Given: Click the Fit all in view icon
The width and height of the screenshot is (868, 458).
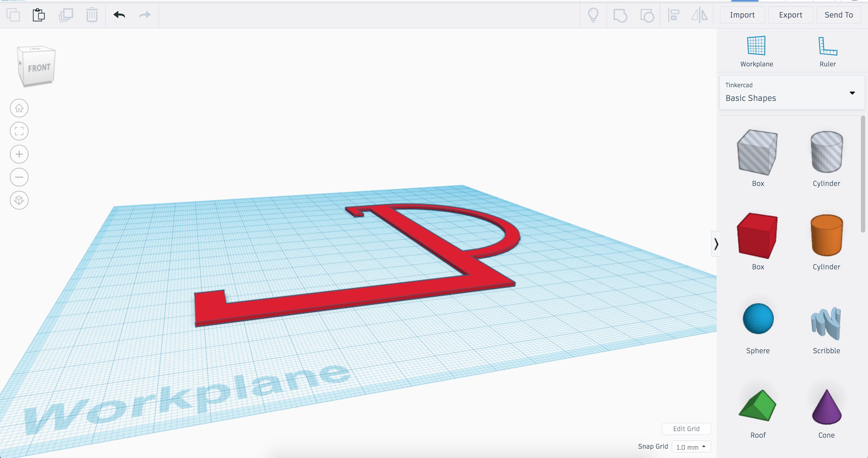Looking at the screenshot, I should click(x=19, y=131).
